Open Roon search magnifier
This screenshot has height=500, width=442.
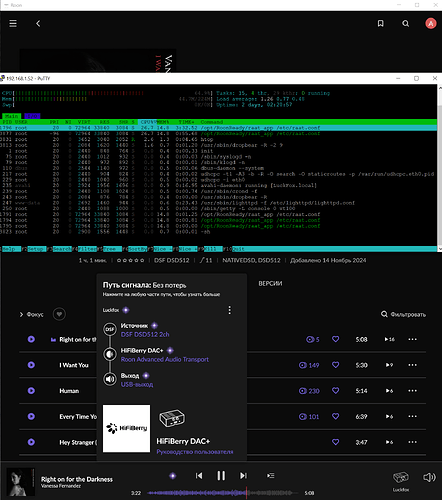click(406, 23)
